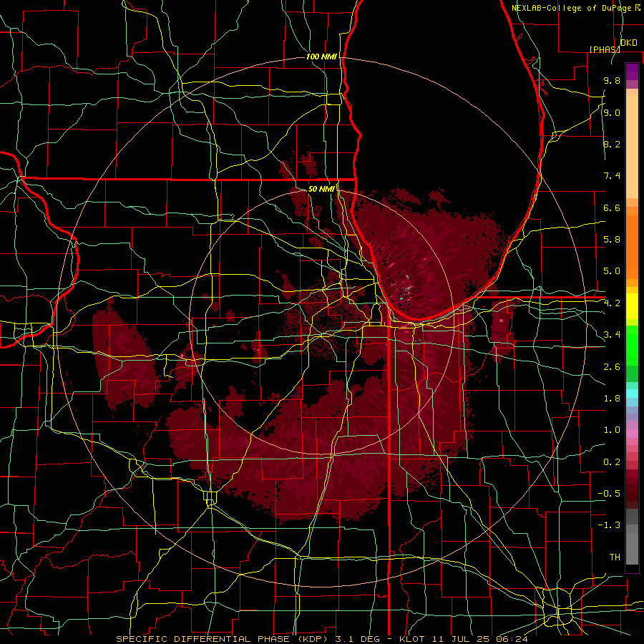This screenshot has width=644, height=644.
Task: Click the 3.4 scale value
Action: coord(612,334)
